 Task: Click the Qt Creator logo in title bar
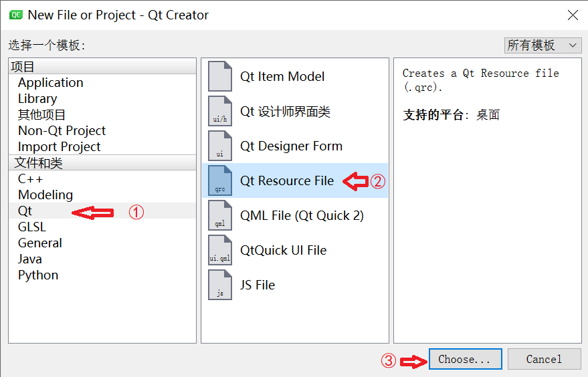coord(15,15)
